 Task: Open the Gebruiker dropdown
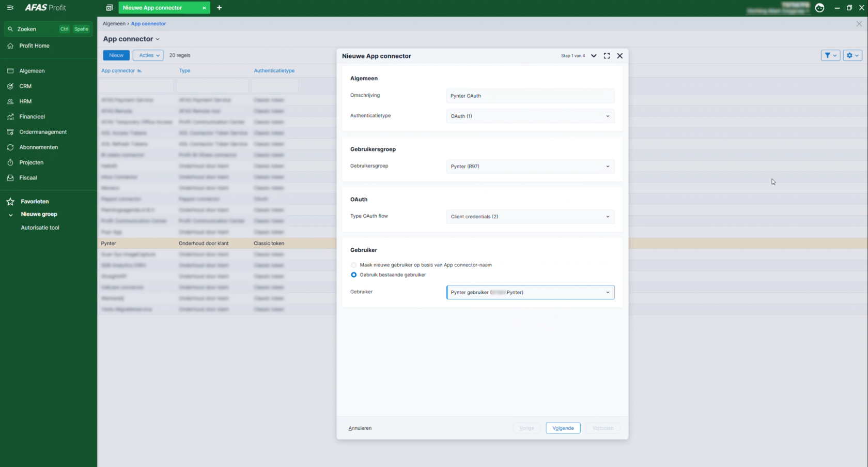530,292
